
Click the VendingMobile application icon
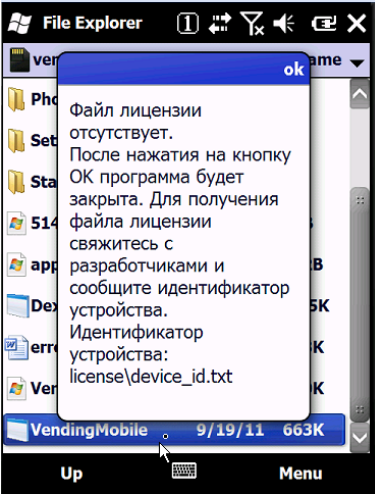(18, 430)
